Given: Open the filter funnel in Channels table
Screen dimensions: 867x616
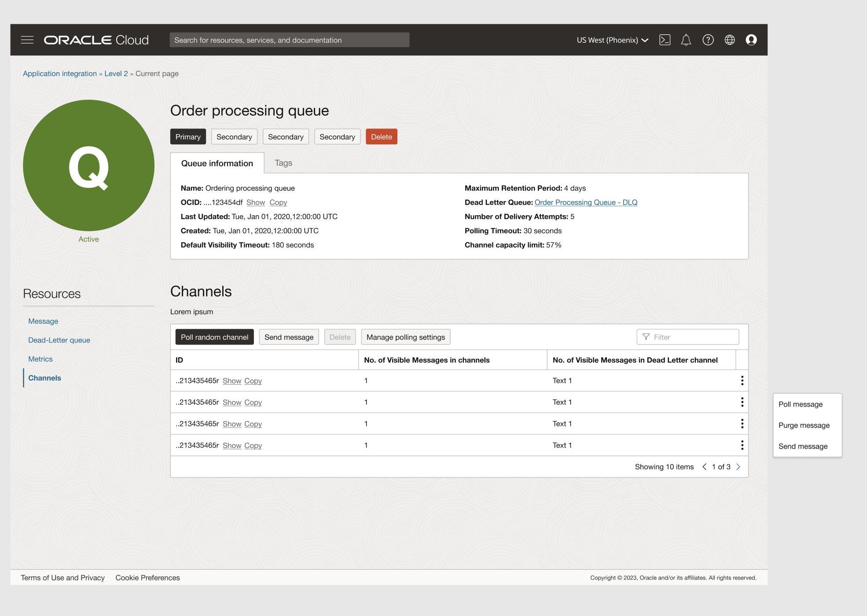Looking at the screenshot, I should [x=646, y=337].
